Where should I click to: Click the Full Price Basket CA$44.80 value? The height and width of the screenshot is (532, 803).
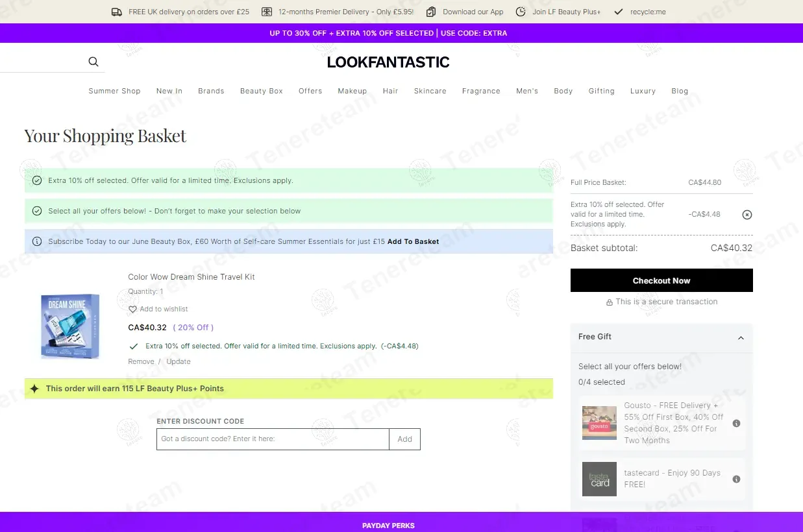coord(705,182)
